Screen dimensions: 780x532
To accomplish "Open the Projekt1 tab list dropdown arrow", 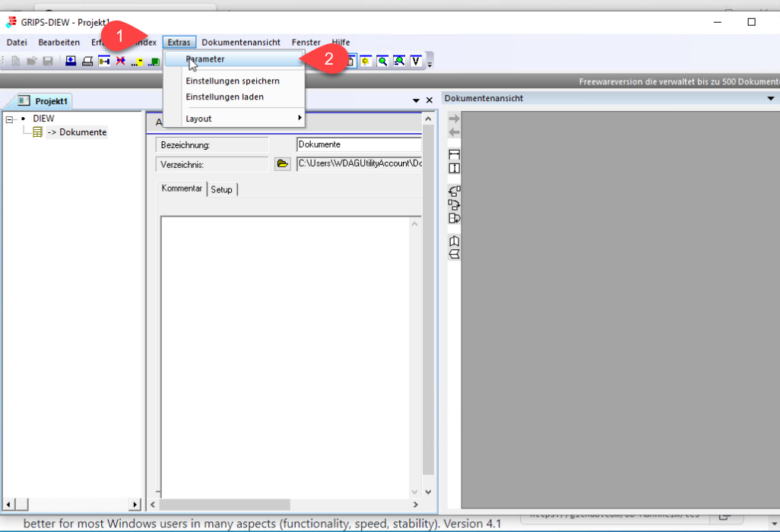I will (x=416, y=101).
